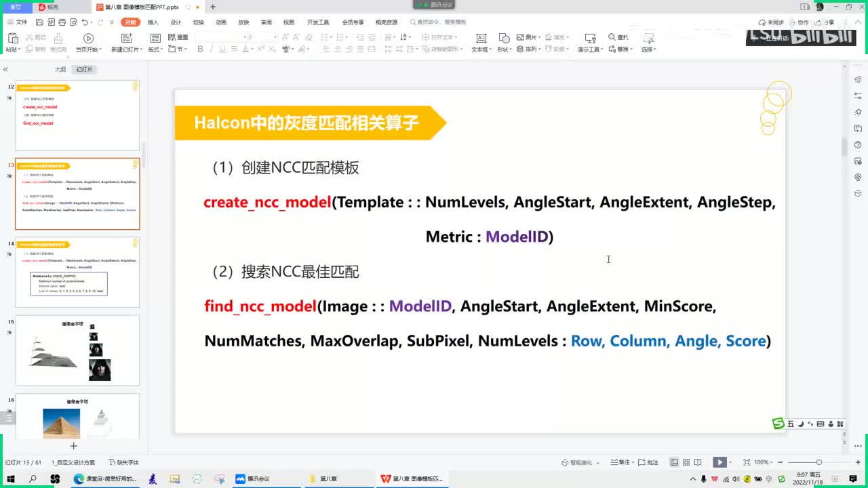Click the Shapes (形状) icon
Image resolution: width=868 pixels, height=488 pixels.
coord(503,39)
